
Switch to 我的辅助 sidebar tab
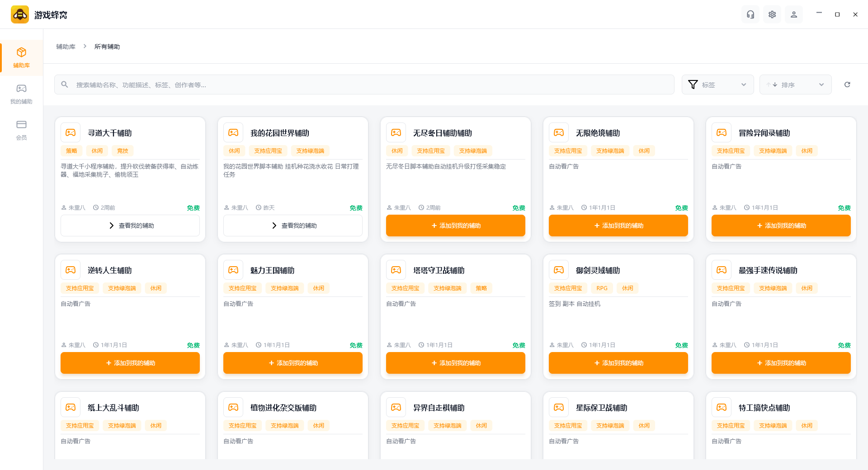tap(21, 94)
